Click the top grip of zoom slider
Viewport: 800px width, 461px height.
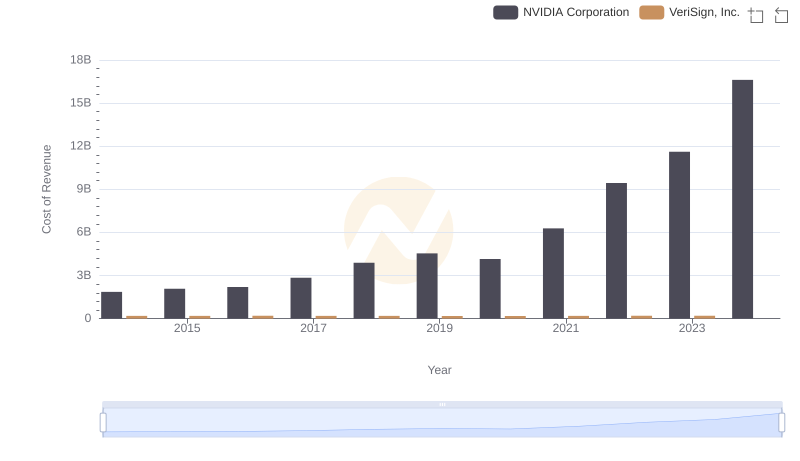[442, 404]
